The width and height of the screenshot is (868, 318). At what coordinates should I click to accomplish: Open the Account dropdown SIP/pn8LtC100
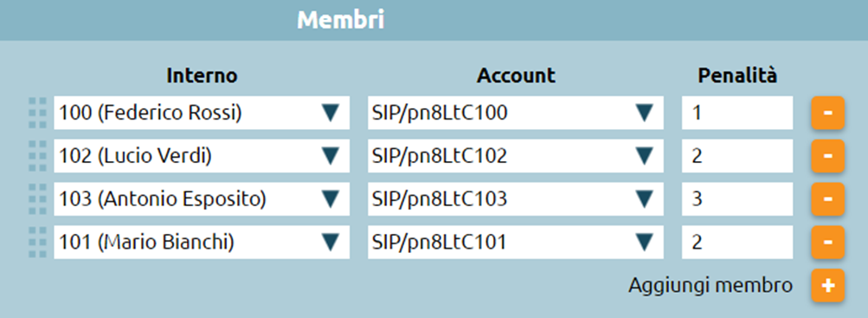516,113
